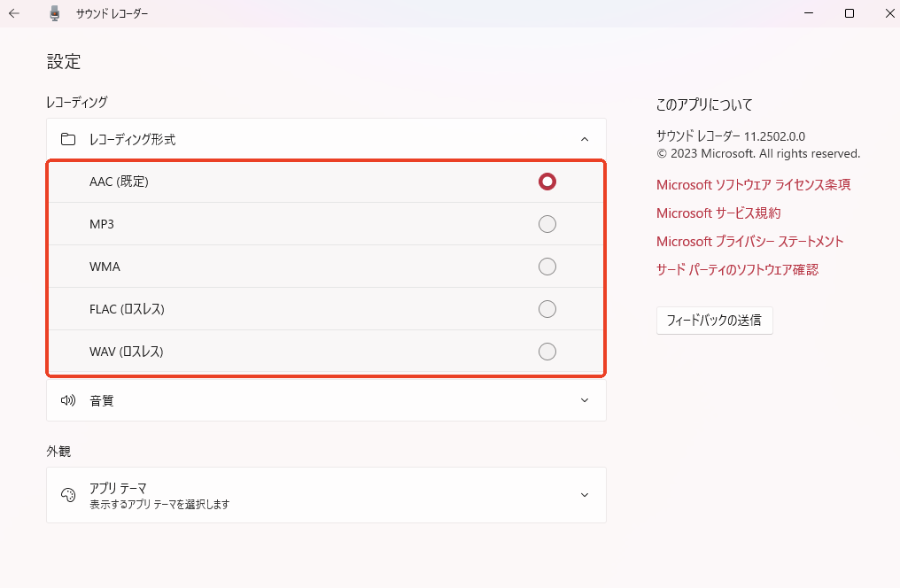Select the MP3 recording format

547,224
